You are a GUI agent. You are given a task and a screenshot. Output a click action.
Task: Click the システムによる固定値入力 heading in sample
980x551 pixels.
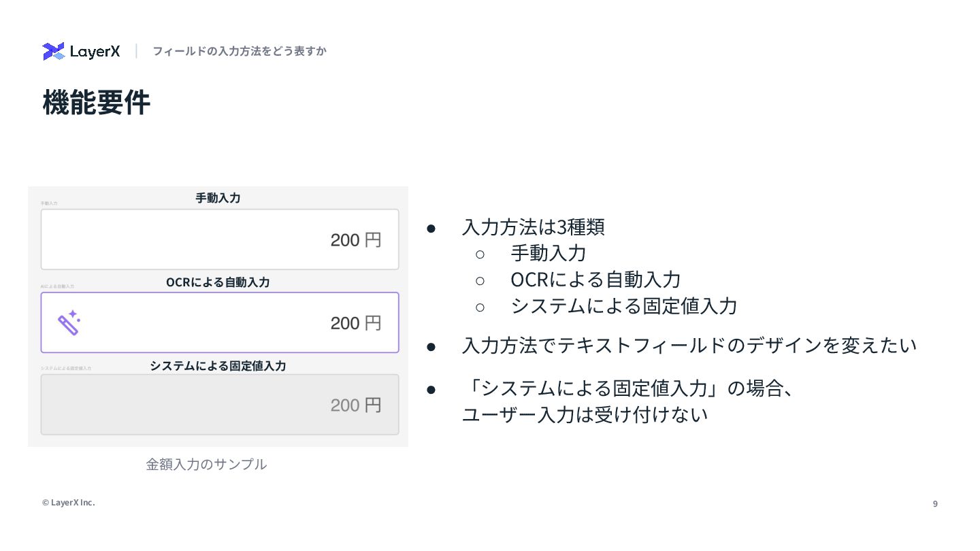pyautogui.click(x=218, y=365)
